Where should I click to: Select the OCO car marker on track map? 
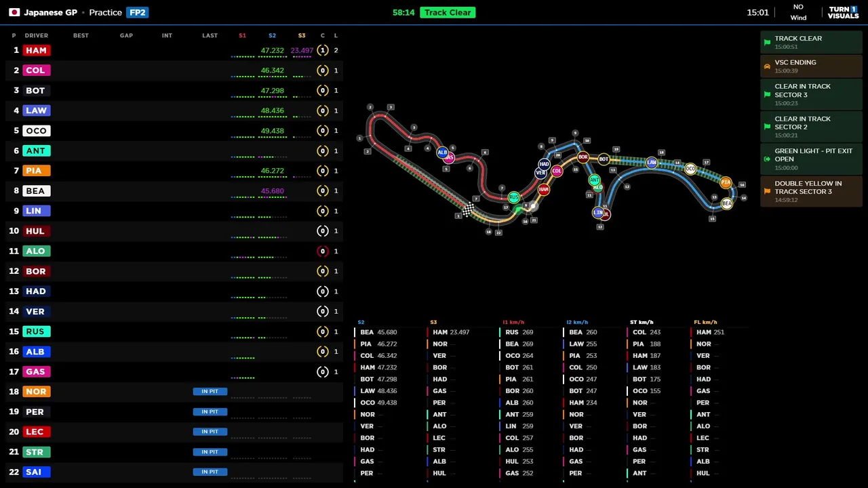coord(690,169)
